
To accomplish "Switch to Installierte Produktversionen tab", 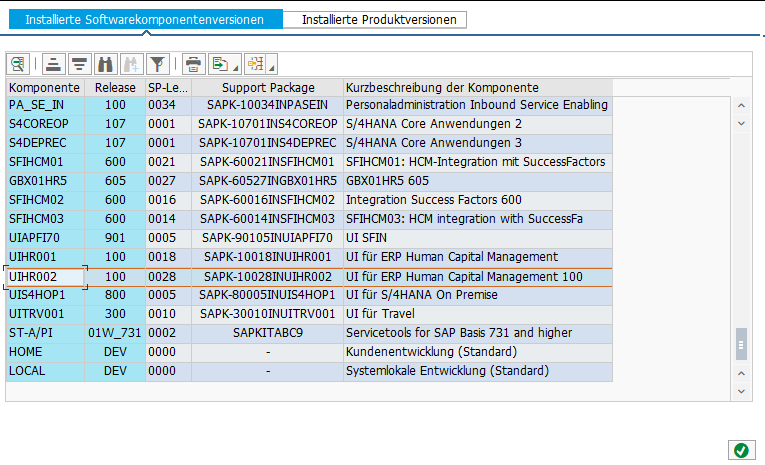I will pyautogui.click(x=375, y=20).
